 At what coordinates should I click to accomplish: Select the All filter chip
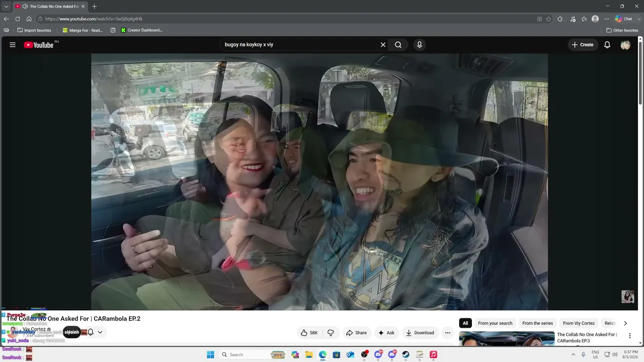pyautogui.click(x=465, y=323)
